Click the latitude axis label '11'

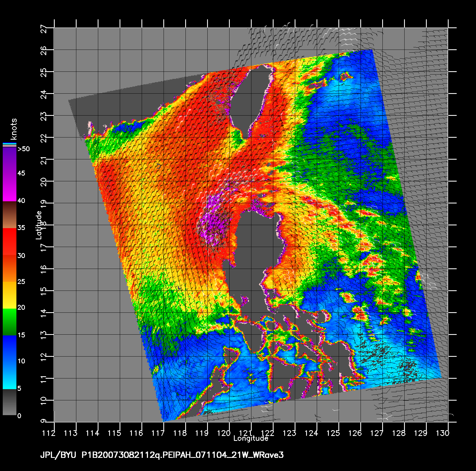[x=44, y=379]
